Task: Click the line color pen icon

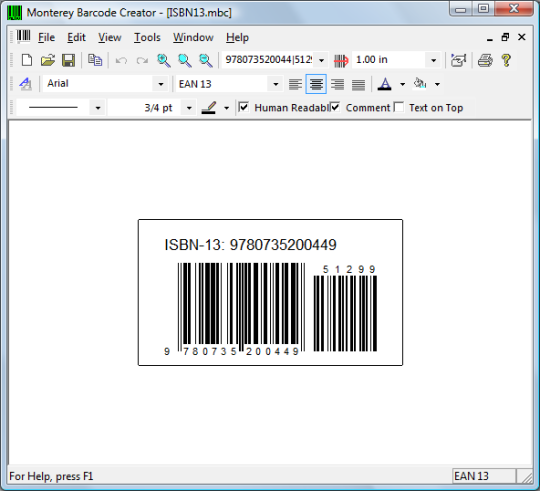Action: [209, 108]
